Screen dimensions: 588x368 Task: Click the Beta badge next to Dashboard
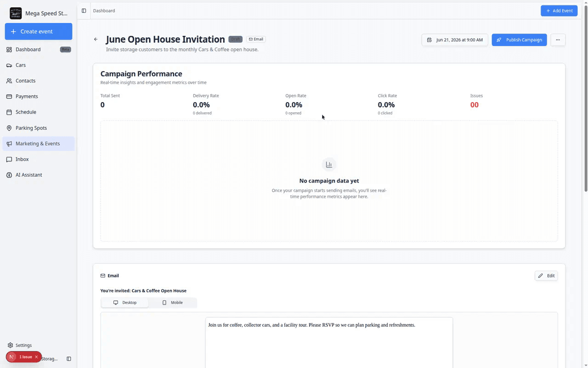[x=65, y=50]
